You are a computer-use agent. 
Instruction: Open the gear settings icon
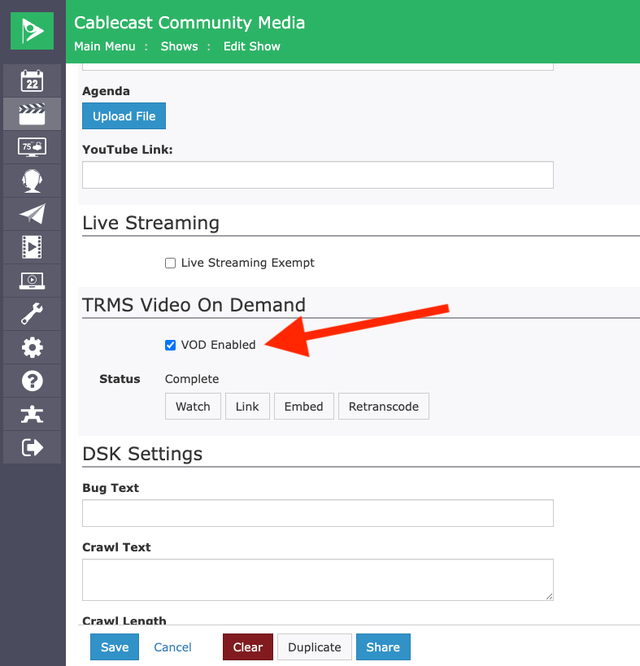[x=32, y=347]
